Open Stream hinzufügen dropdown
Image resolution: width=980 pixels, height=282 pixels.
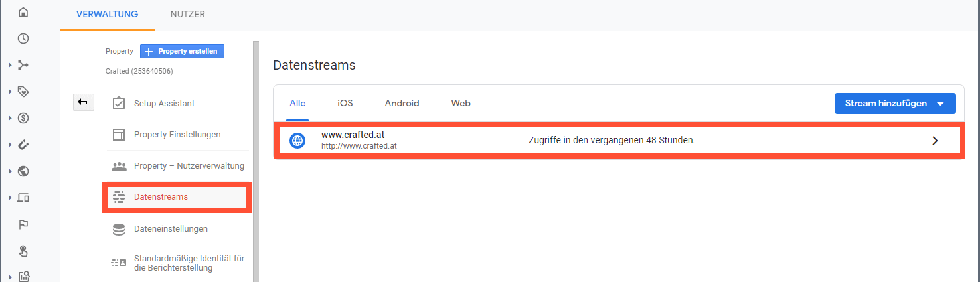895,104
